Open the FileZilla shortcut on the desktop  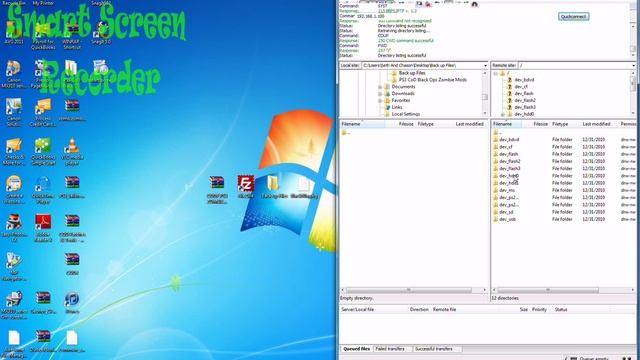pyautogui.click(x=246, y=187)
